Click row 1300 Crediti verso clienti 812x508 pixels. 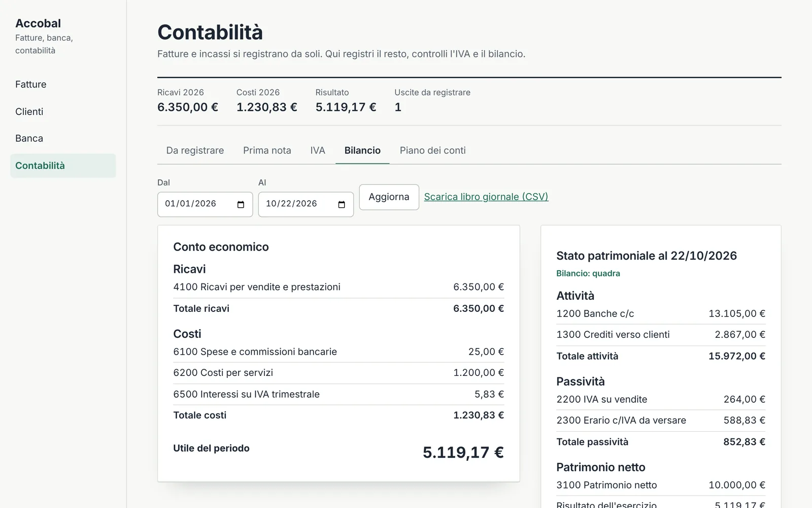click(661, 335)
